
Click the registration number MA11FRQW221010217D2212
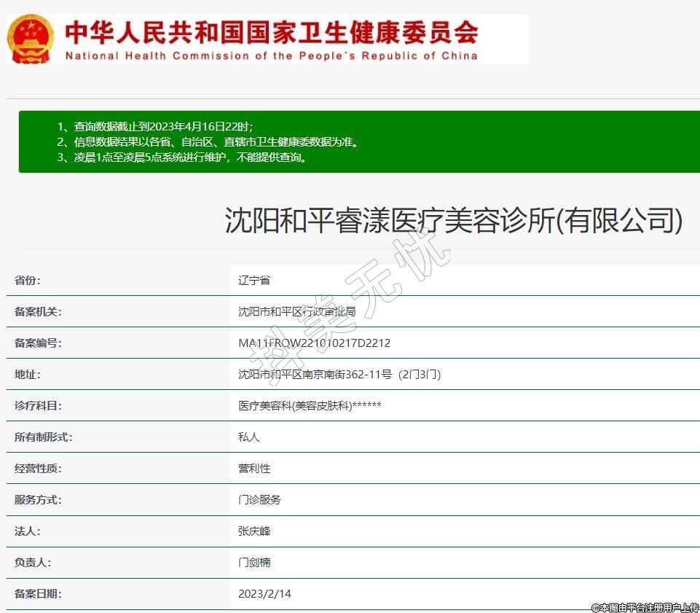[x=314, y=343]
